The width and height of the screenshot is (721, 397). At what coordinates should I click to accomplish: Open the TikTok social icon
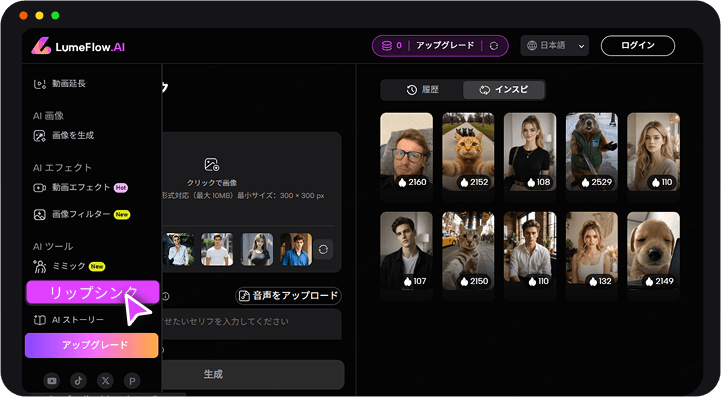[x=78, y=381]
